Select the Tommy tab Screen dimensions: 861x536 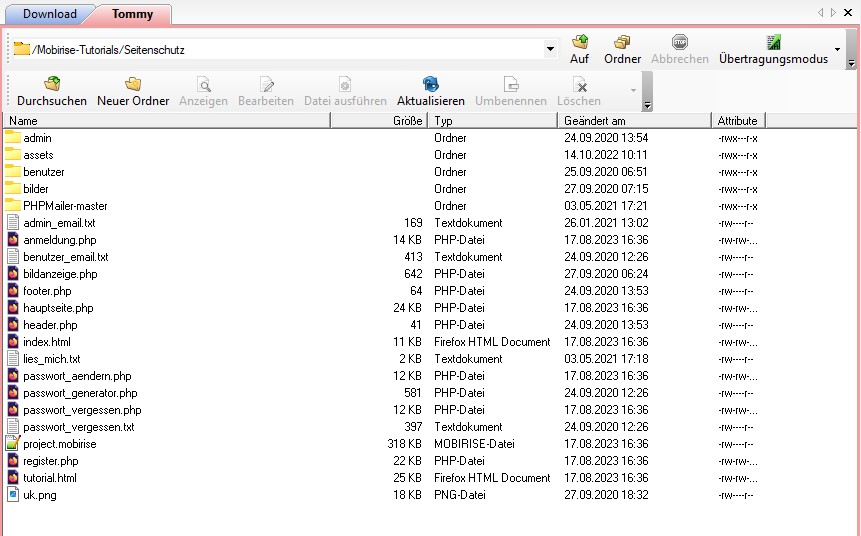pyautogui.click(x=132, y=14)
